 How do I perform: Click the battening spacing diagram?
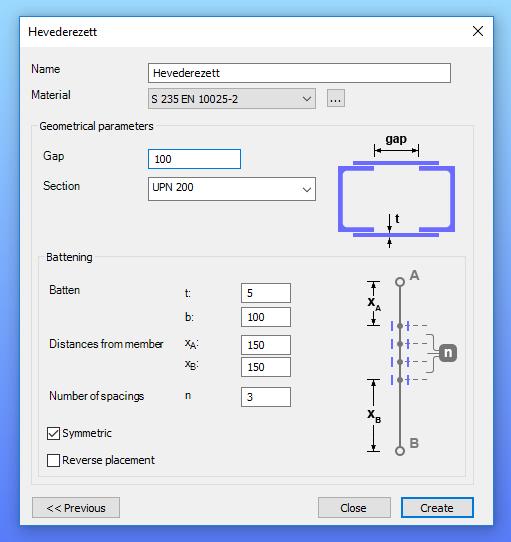411,365
